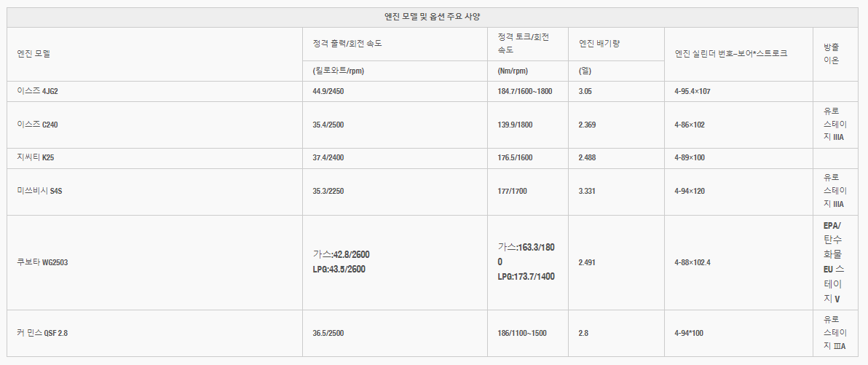Select the 엔진 배기량 column header

tap(599, 44)
